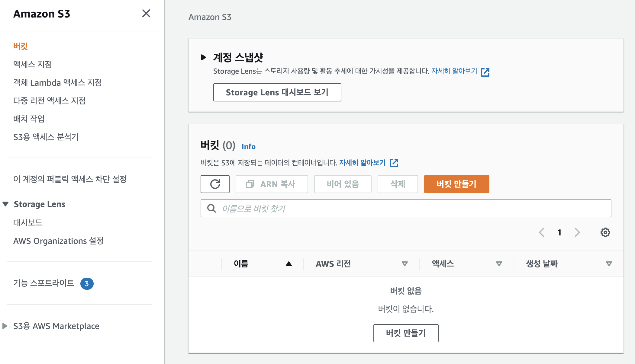Sort table by 생성 날짜 column
Screen dimensions: 635x364
(609, 264)
